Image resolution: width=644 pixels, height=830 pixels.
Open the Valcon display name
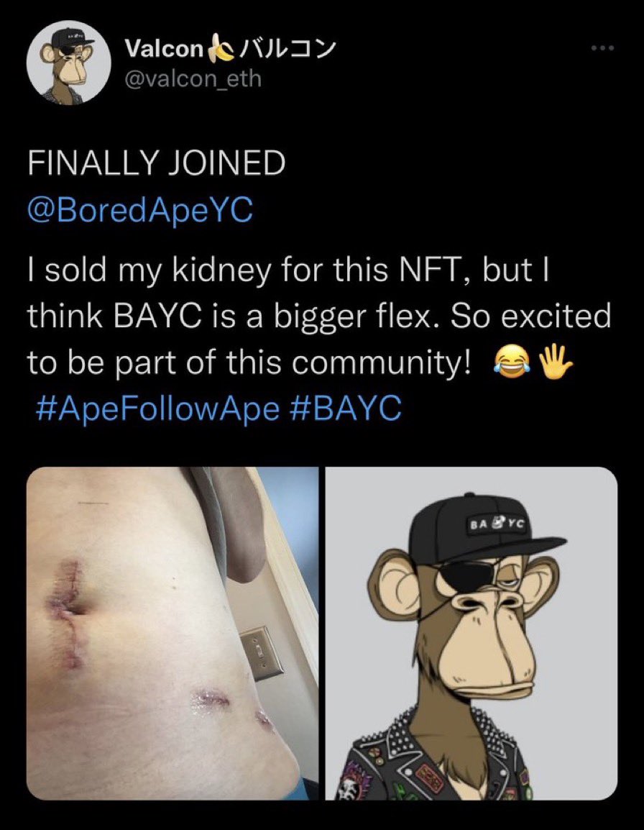pyautogui.click(x=165, y=49)
